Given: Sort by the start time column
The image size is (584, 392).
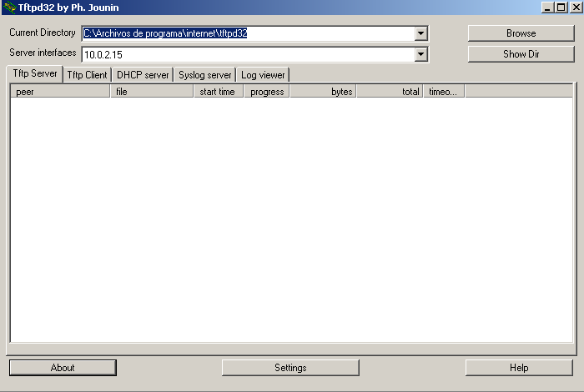Looking at the screenshot, I should 218,92.
